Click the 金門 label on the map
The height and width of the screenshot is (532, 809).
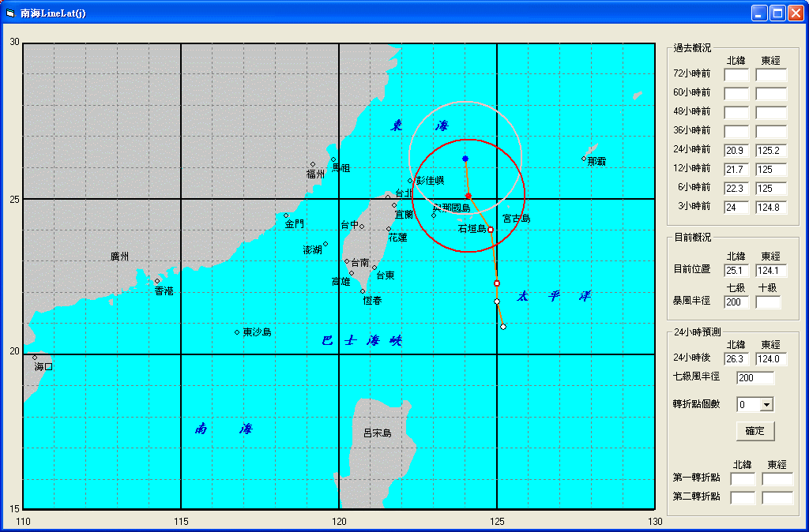(295, 224)
